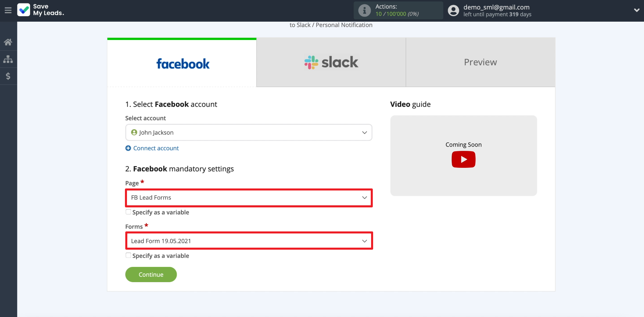Open billing dollar icon in sidebar
This screenshot has height=317, width=644.
[8, 76]
